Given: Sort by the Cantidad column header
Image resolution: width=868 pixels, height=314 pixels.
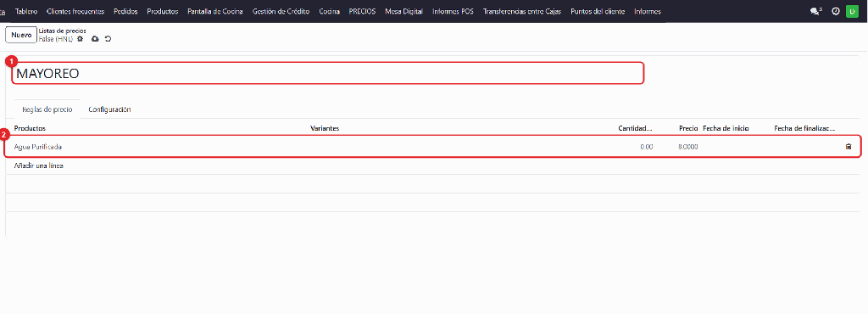Looking at the screenshot, I should coord(636,128).
